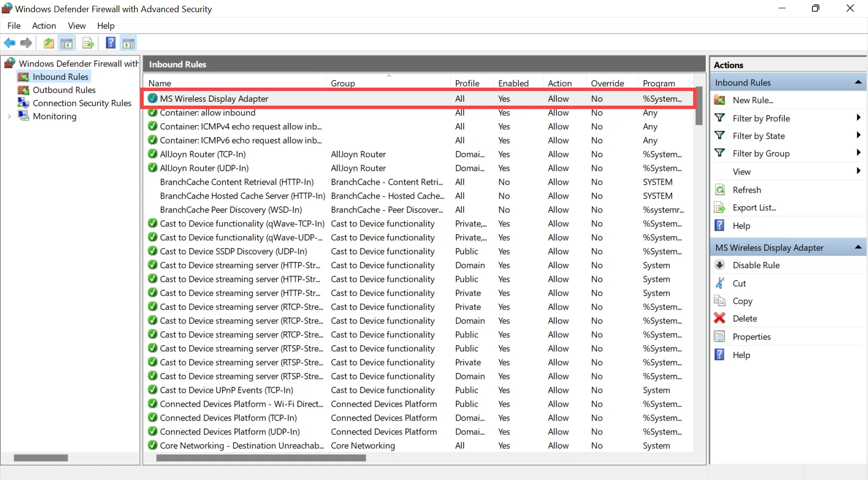Open the Filter by Profile submenu arrow

(x=858, y=118)
